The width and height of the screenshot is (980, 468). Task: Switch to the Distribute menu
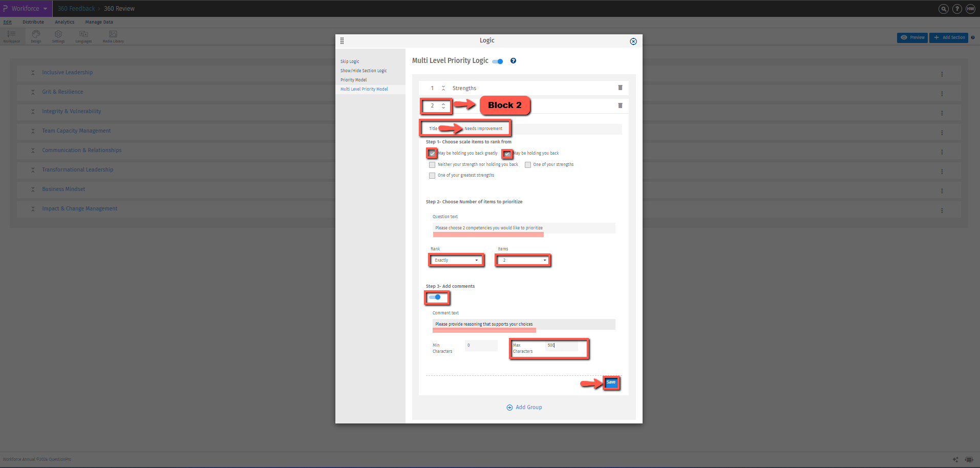(33, 22)
